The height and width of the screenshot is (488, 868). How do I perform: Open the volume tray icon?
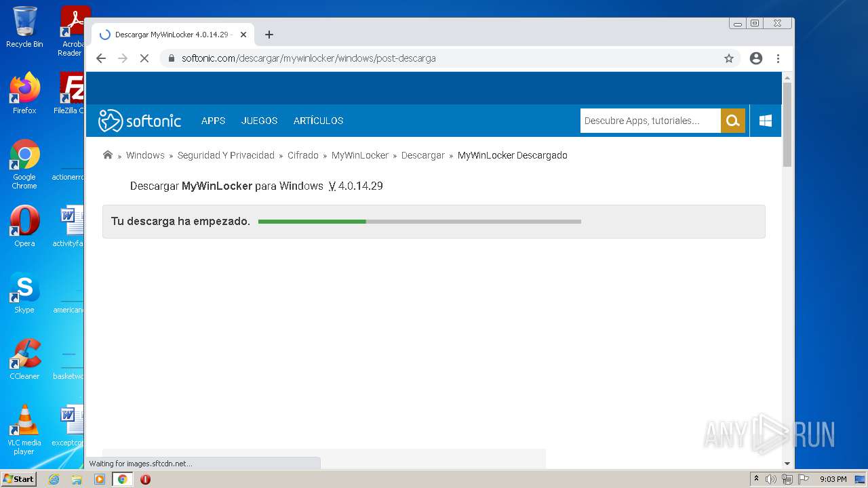click(x=771, y=479)
